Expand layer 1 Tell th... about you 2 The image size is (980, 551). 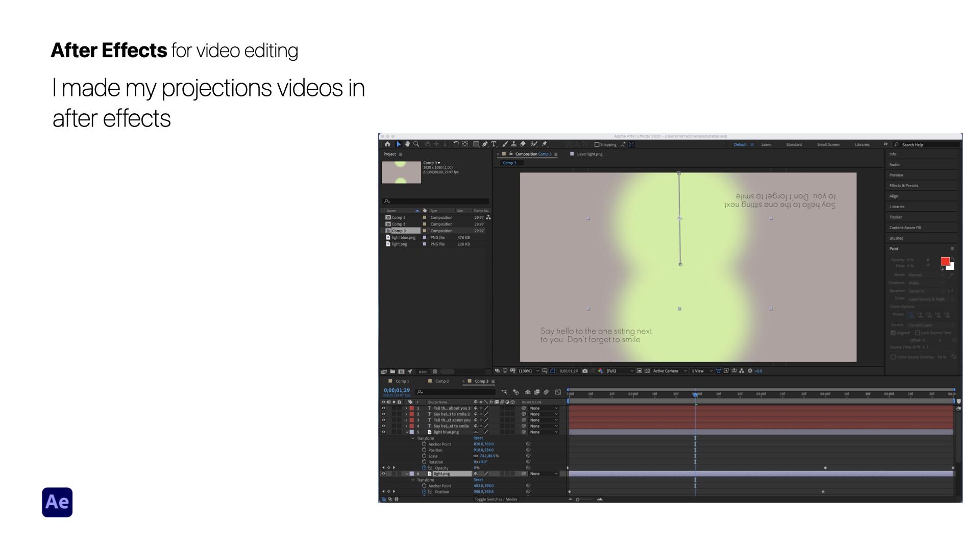pyautogui.click(x=406, y=408)
